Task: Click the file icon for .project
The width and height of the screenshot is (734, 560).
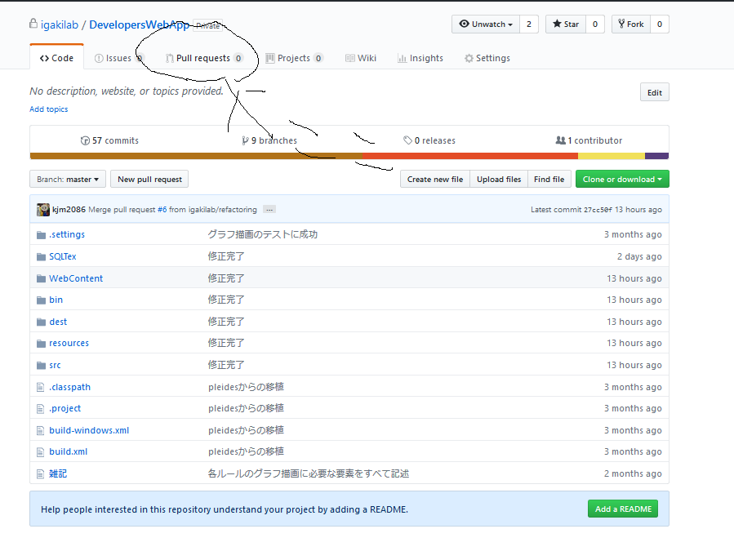Action: (41, 409)
